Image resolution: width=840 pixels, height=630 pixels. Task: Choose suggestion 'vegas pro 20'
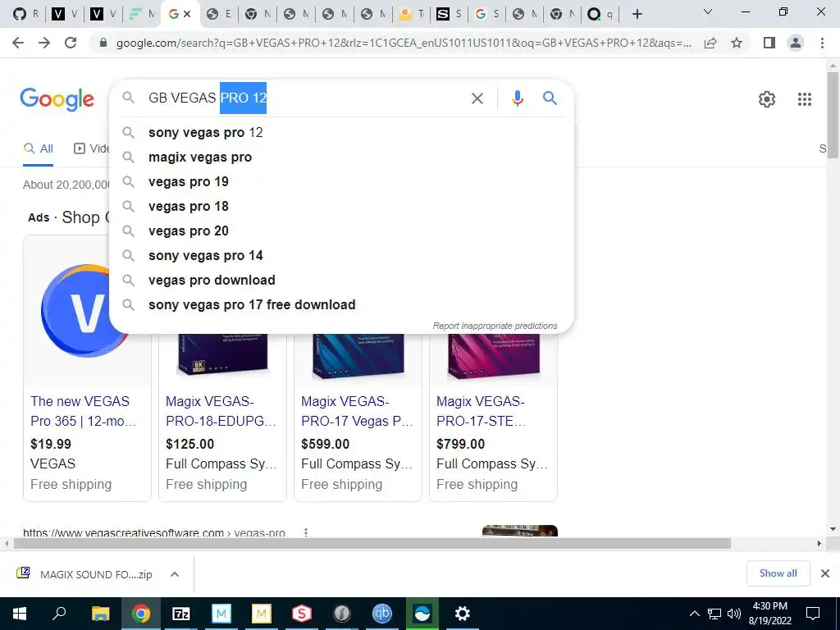[341, 231]
